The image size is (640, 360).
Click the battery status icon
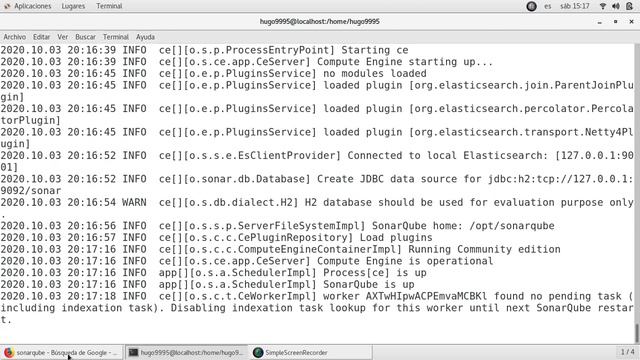coord(629,6)
